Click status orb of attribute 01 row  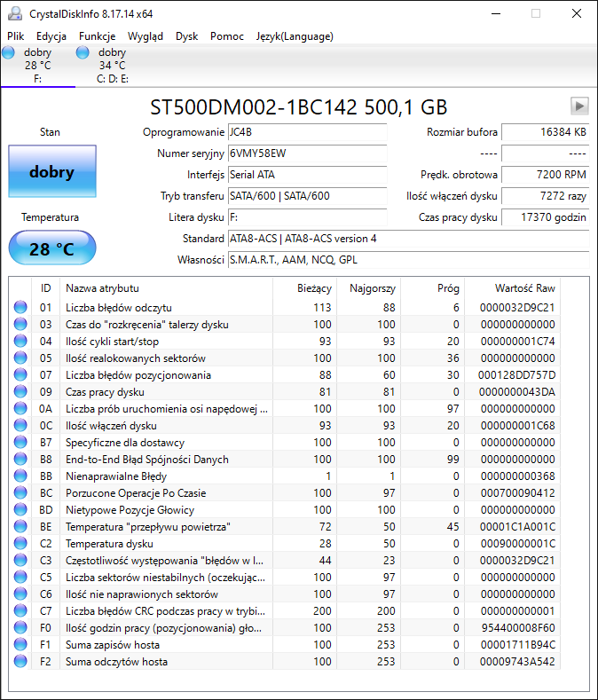(20, 307)
